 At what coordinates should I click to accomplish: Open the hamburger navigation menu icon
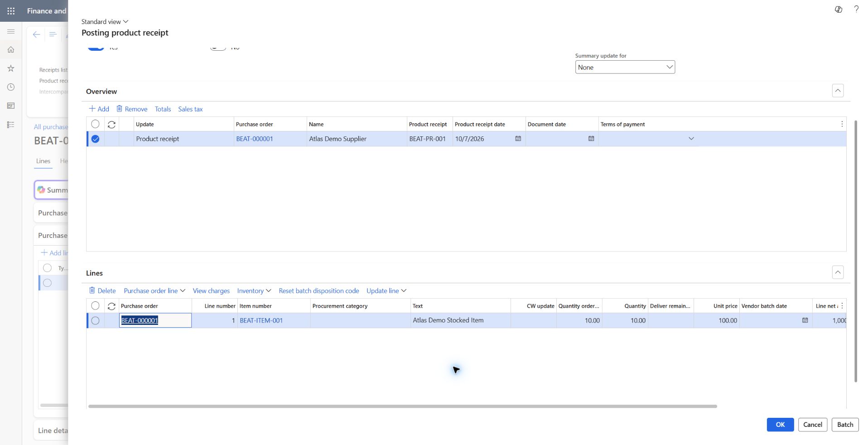pos(11,31)
